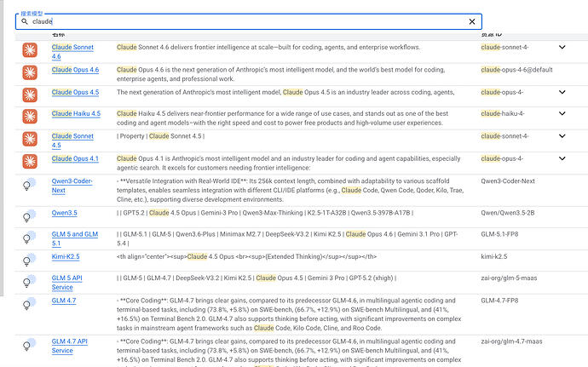
Task: Open the Claude Opus 4.5 link
Action: [75, 92]
